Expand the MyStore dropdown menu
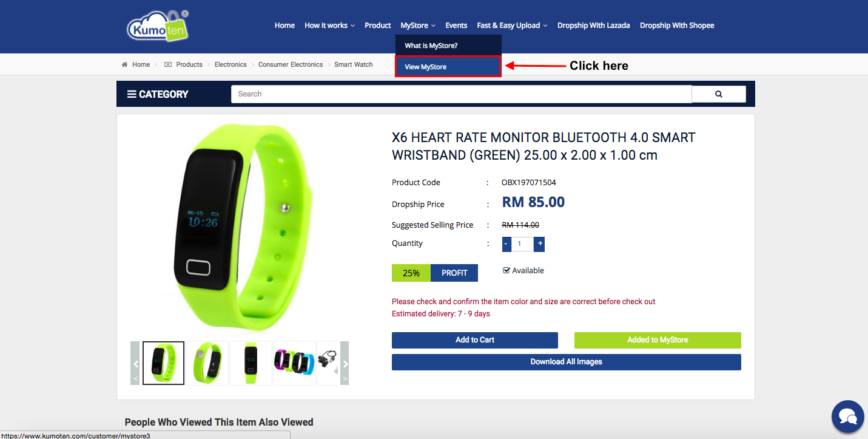Viewport: 868px width, 439px height. tap(418, 26)
